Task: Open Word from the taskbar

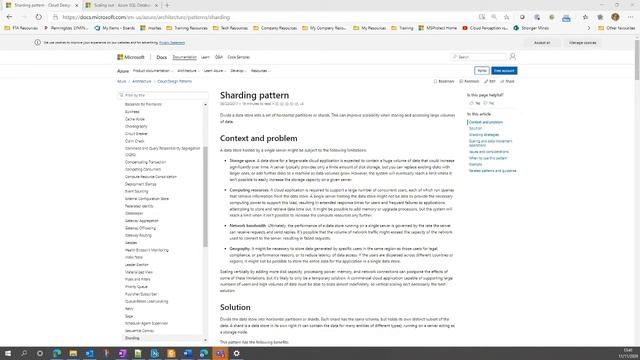Action: [x=187, y=353]
